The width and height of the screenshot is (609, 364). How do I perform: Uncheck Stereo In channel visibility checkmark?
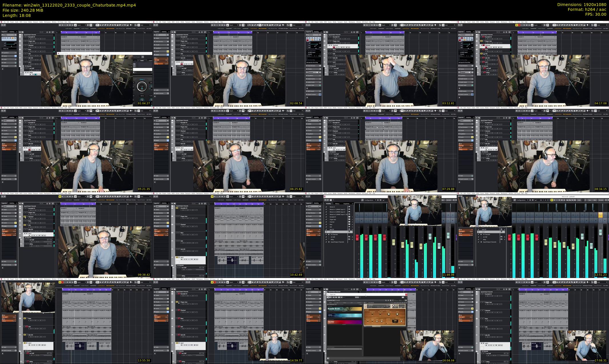[326, 207]
